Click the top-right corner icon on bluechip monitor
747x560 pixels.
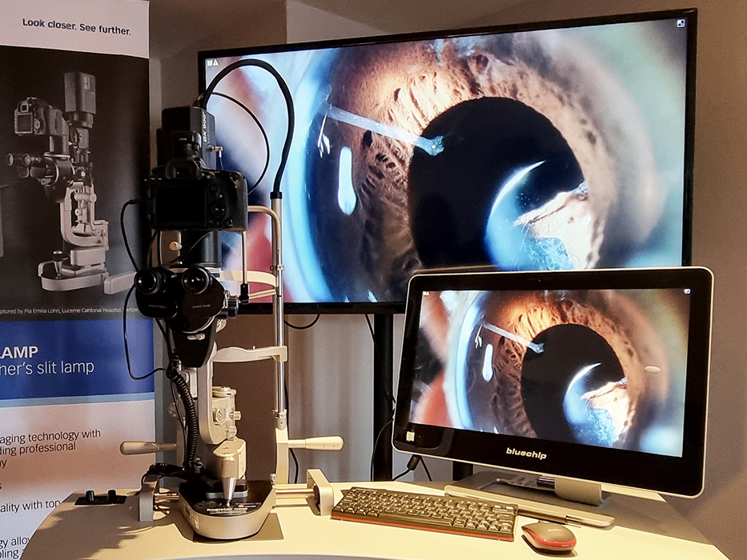tap(686, 292)
